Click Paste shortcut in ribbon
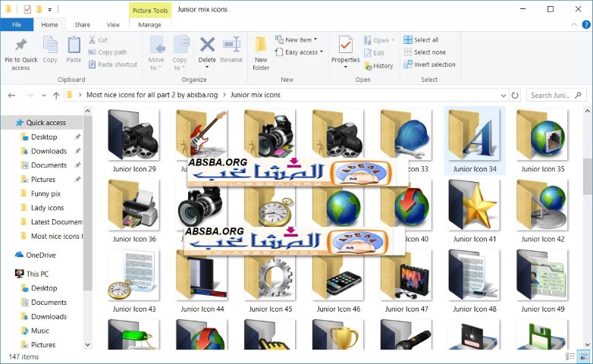Viewport: 593px width, 364px height. pyautogui.click(x=113, y=64)
